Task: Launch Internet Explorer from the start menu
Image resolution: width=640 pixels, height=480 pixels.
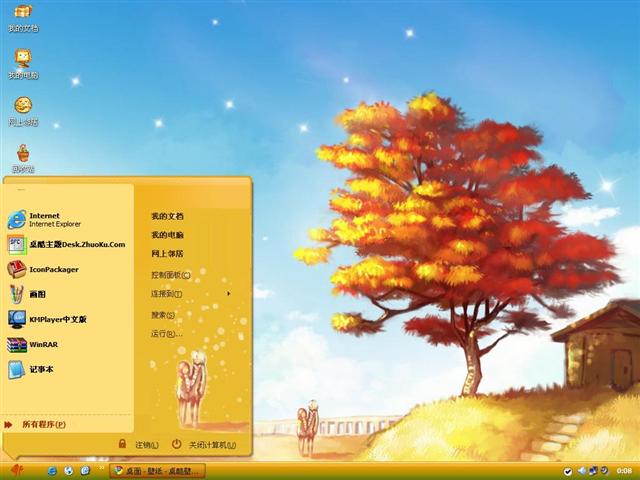Action: [x=44, y=220]
